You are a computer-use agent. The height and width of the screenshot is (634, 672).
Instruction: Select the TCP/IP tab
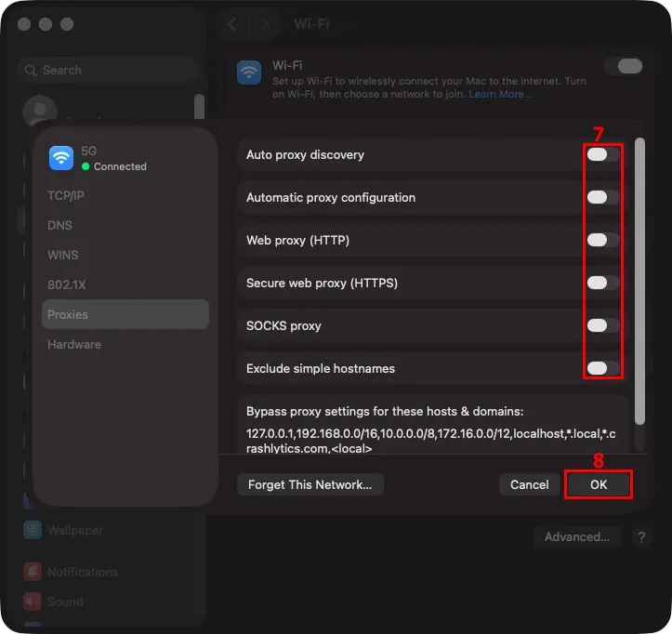pyautogui.click(x=66, y=195)
